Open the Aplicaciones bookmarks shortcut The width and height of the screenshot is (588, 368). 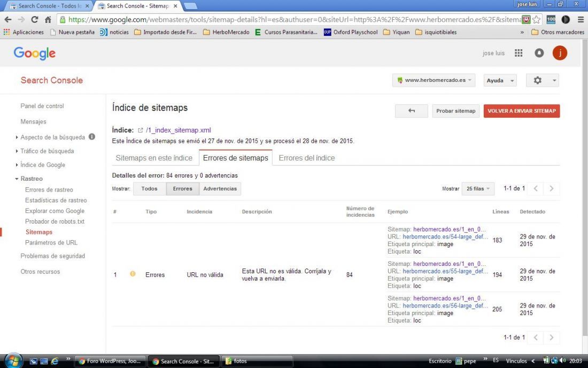click(24, 32)
